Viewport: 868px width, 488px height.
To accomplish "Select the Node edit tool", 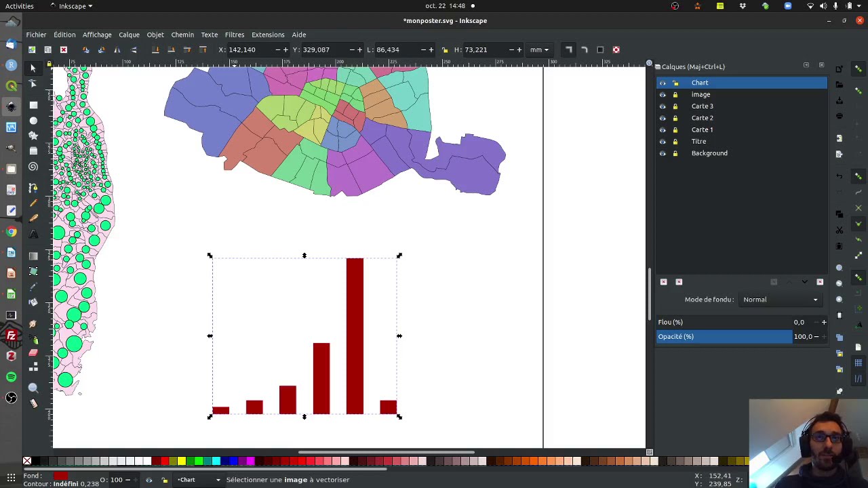I will 33,84.
